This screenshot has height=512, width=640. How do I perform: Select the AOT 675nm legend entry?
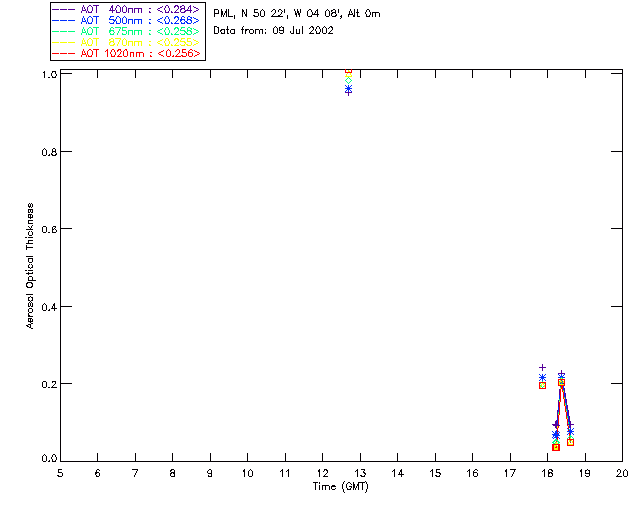(x=127, y=31)
